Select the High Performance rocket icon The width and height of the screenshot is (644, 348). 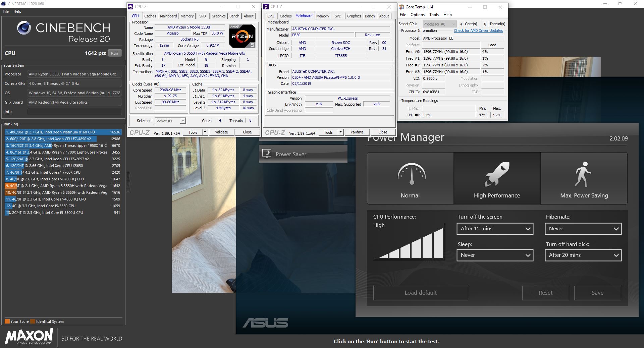click(497, 174)
